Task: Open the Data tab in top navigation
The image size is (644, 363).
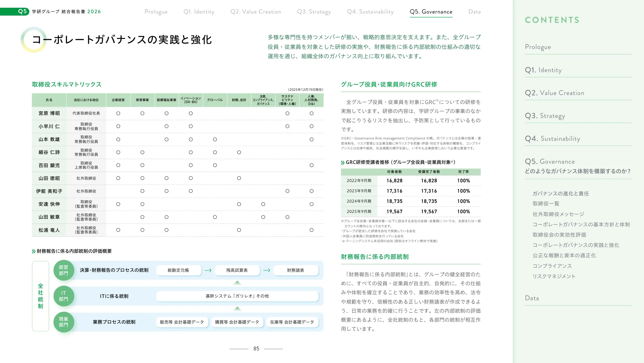Action: (x=474, y=12)
